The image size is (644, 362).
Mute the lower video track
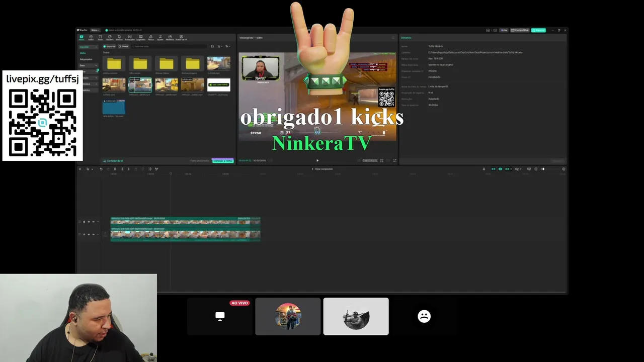tap(94, 234)
